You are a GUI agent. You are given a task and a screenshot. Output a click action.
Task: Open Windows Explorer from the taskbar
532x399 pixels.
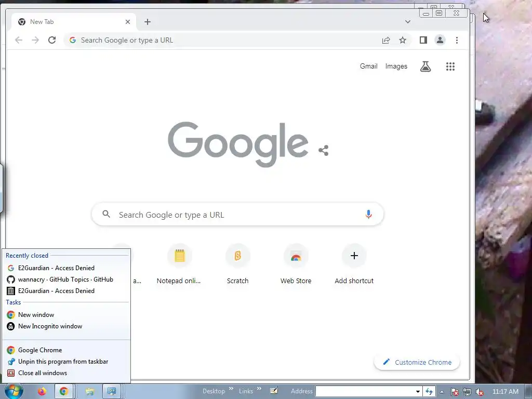click(x=89, y=392)
